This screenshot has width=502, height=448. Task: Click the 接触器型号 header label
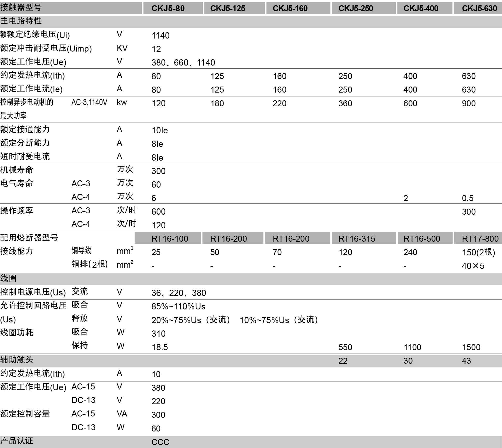coord(21,8)
